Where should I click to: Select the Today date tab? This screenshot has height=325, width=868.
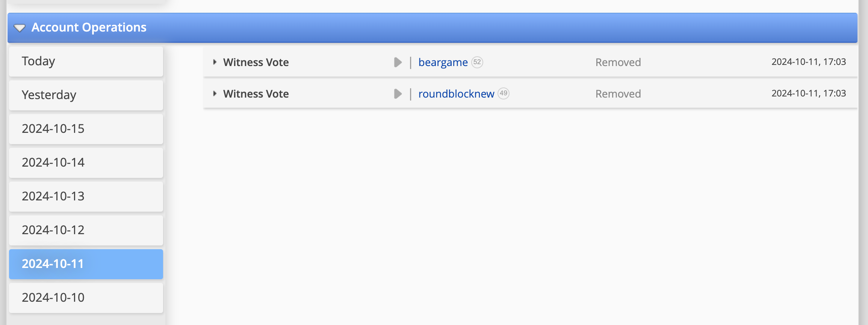[86, 62]
